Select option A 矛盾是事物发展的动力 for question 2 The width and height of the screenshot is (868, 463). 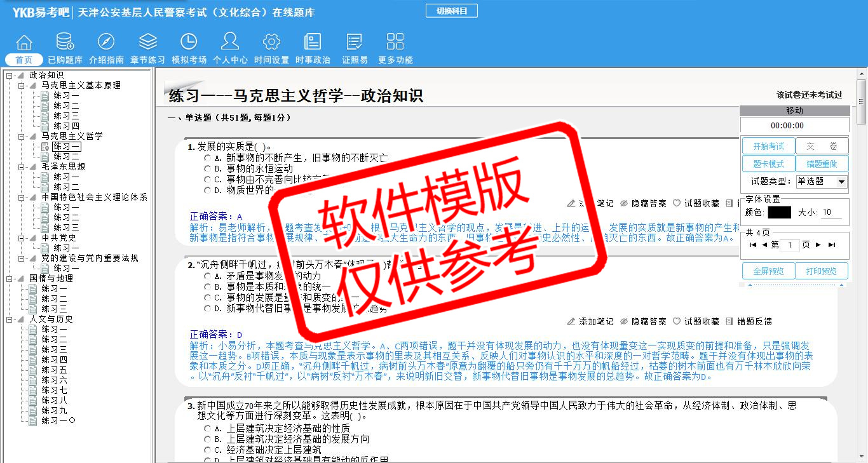point(207,276)
